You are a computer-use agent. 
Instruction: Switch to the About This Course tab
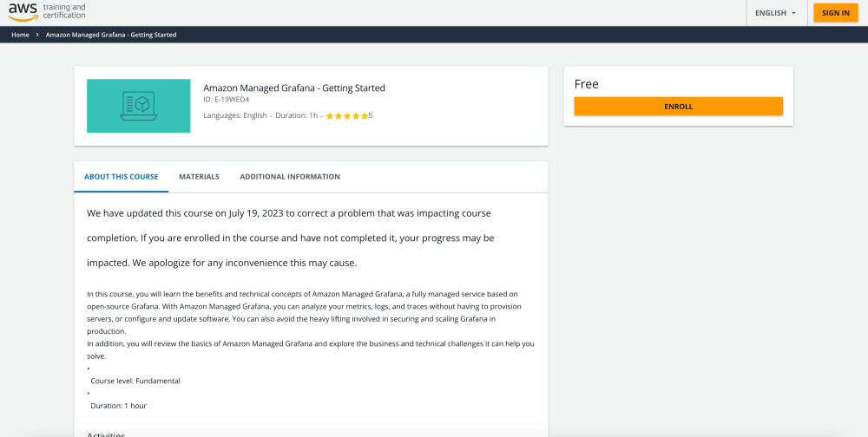coord(121,177)
